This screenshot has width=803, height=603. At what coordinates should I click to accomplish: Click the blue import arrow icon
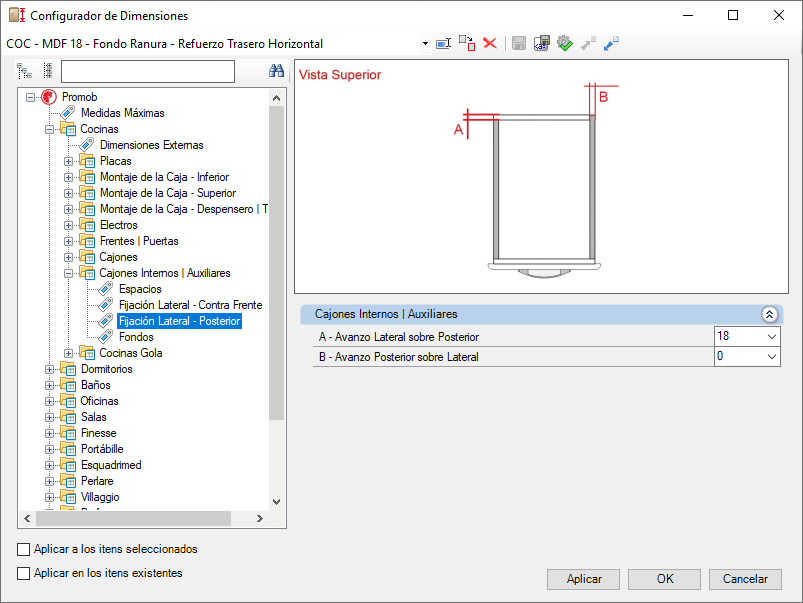[x=611, y=44]
